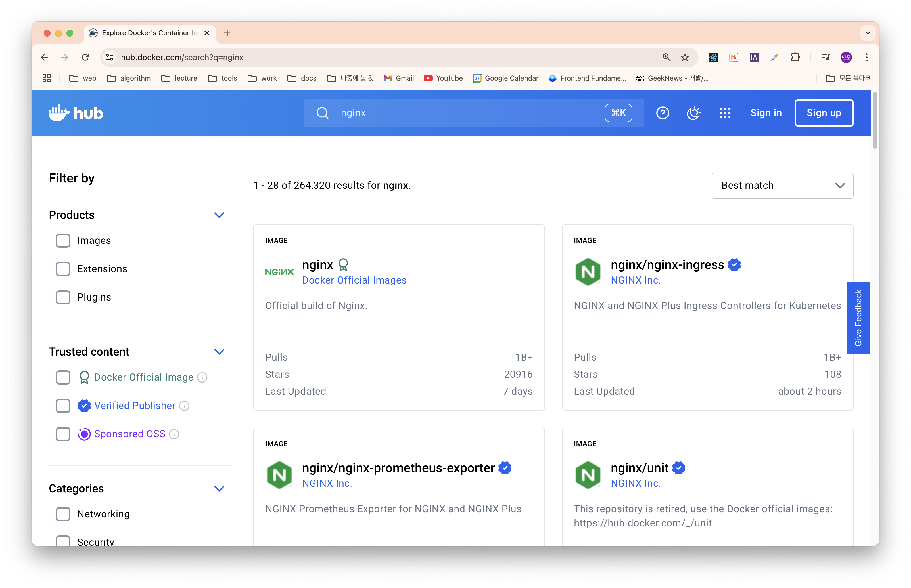Click the Sign up button
This screenshot has height=588, width=911.
tap(824, 113)
